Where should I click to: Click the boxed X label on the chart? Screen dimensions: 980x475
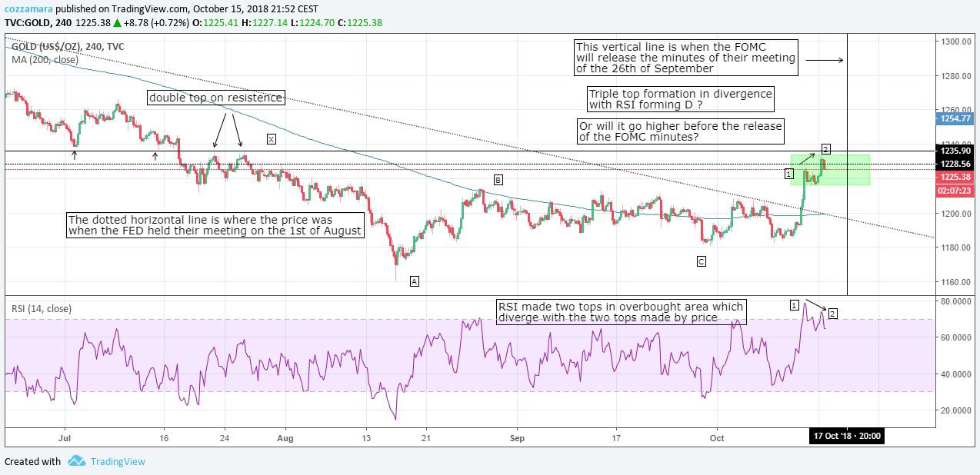(271, 139)
